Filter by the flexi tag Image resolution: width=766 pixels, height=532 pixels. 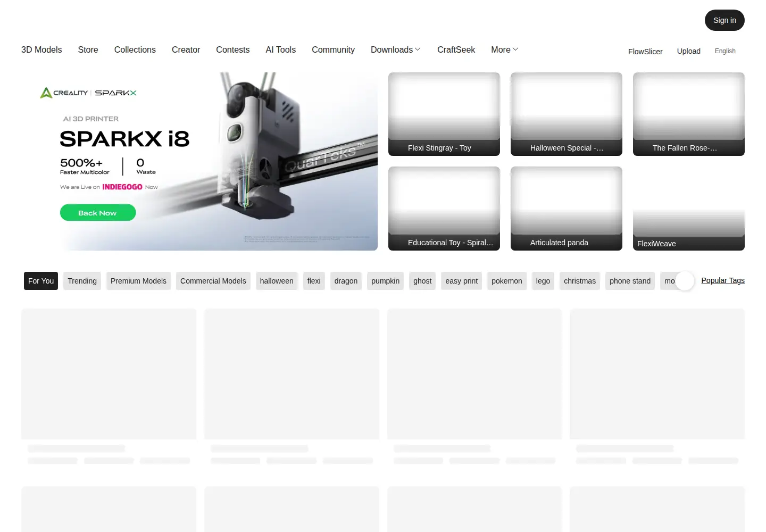314,281
